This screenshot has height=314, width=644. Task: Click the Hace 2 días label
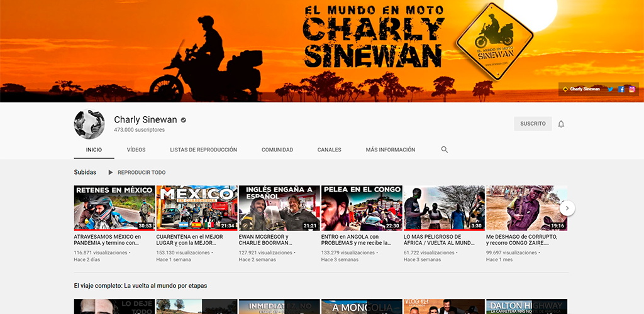coord(87,260)
